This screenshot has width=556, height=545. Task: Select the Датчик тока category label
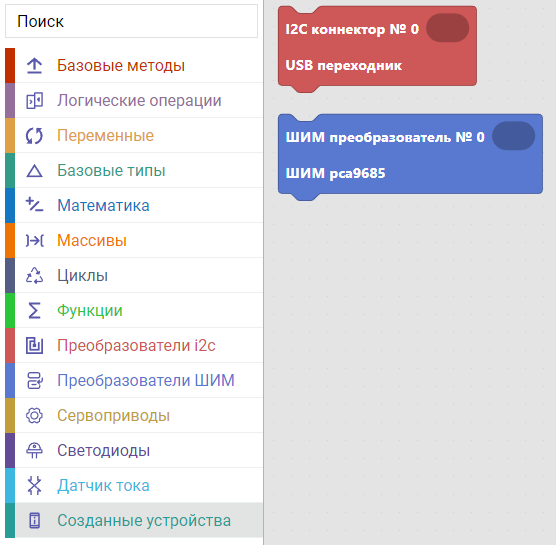(x=103, y=485)
